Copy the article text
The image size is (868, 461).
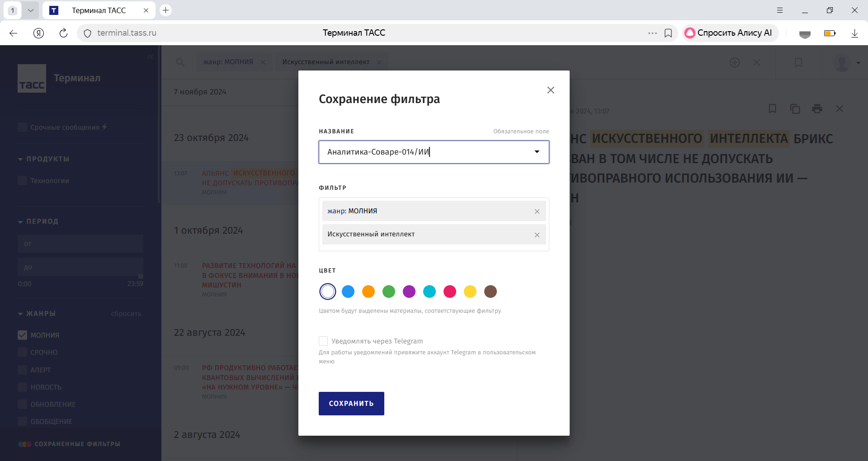coord(795,108)
